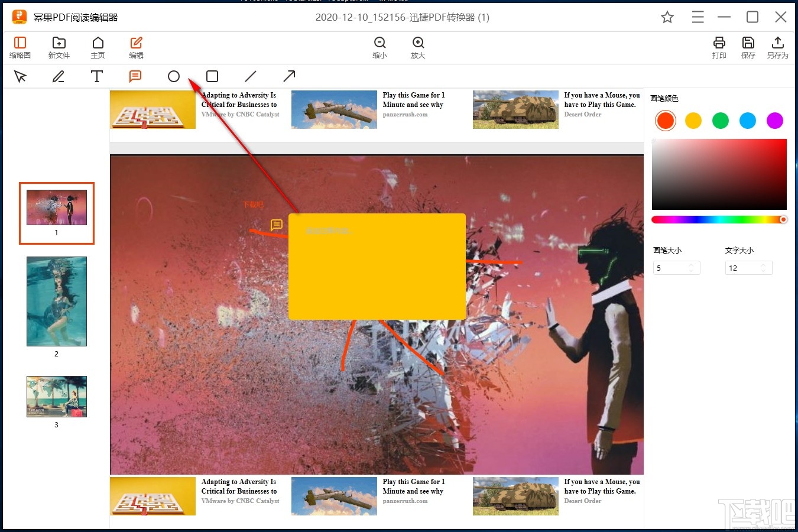Click the text size (文字大小) field
798x532 pixels.
tap(748, 268)
